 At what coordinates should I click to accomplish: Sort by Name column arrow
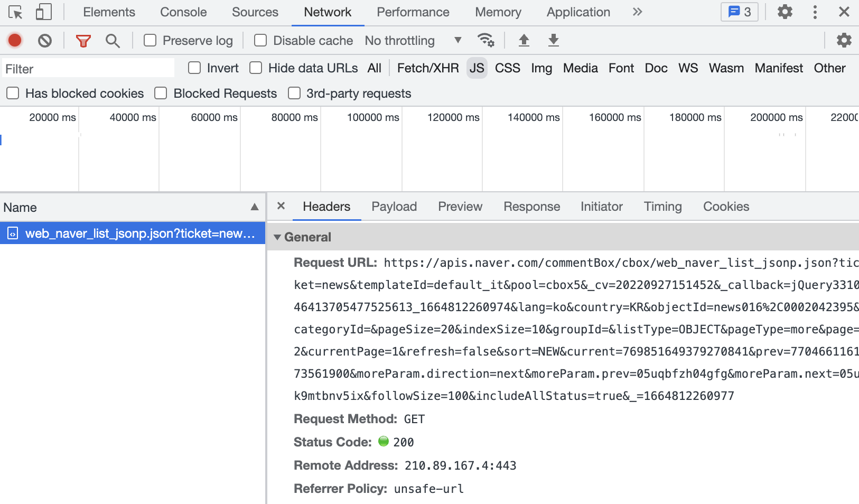(255, 207)
